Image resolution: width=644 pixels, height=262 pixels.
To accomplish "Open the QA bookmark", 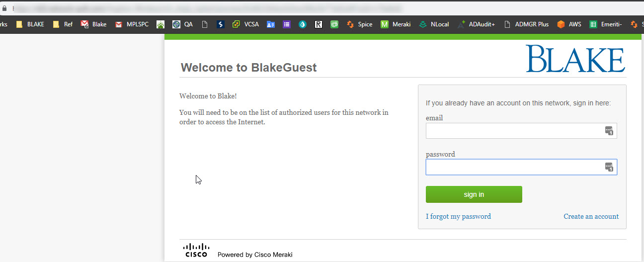I will [x=182, y=24].
